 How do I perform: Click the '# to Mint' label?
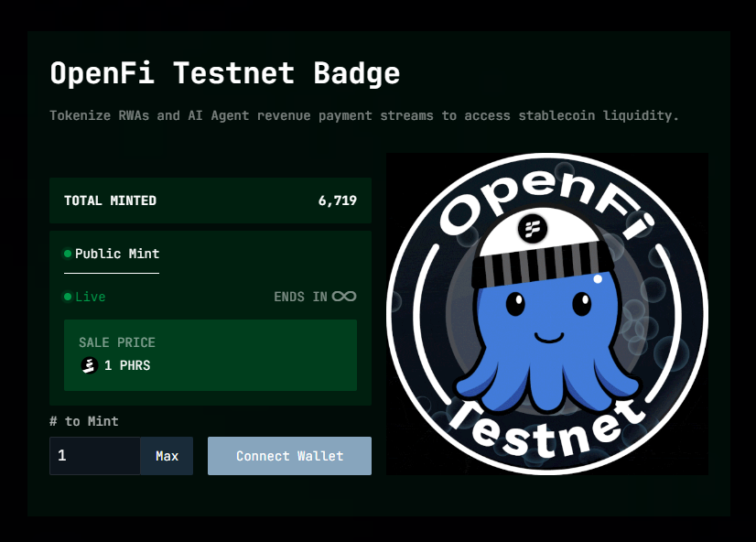(x=84, y=421)
